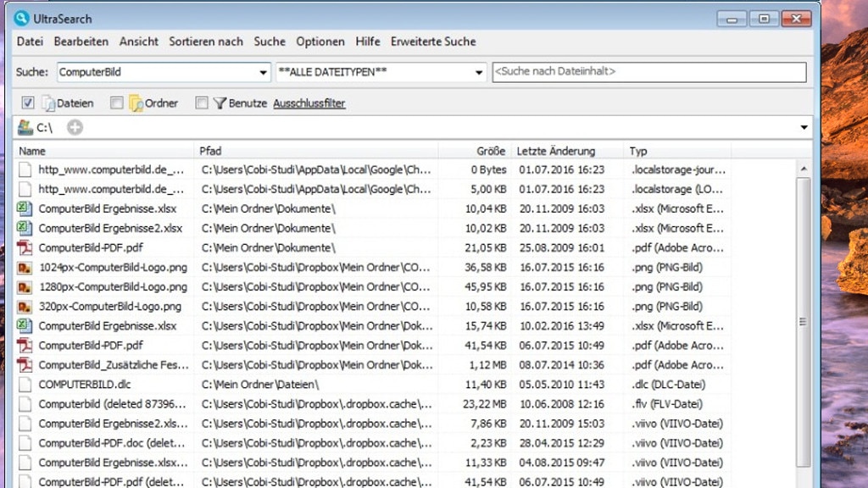Click the UltraSearch app logo icon
The height and width of the screenshot is (488, 868).
pyautogui.click(x=21, y=19)
